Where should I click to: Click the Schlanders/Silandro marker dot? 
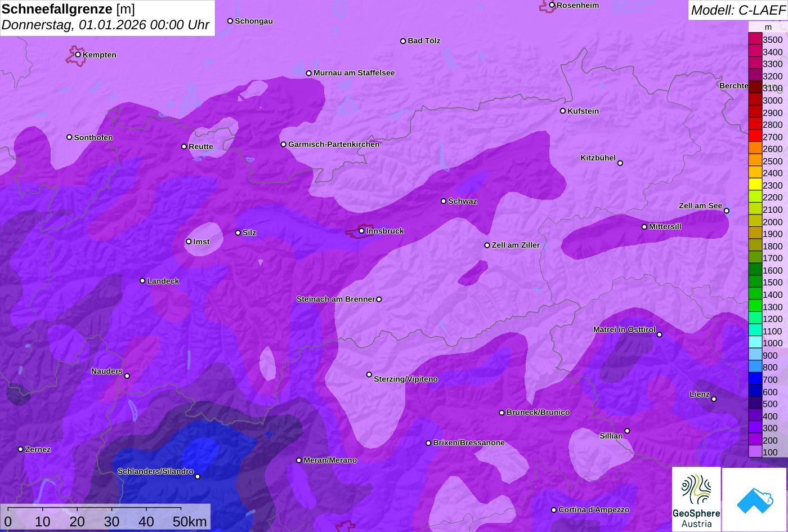[198, 476]
